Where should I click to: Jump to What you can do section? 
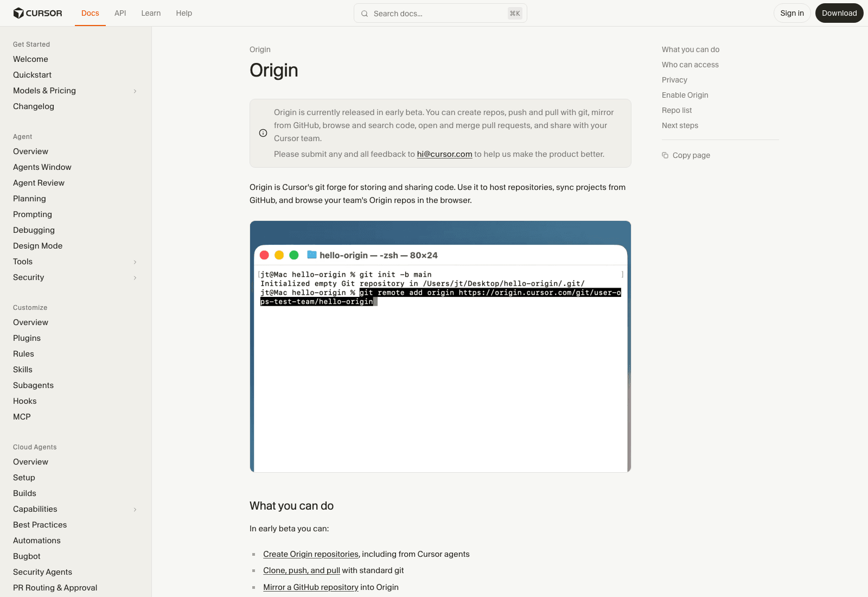click(x=691, y=49)
